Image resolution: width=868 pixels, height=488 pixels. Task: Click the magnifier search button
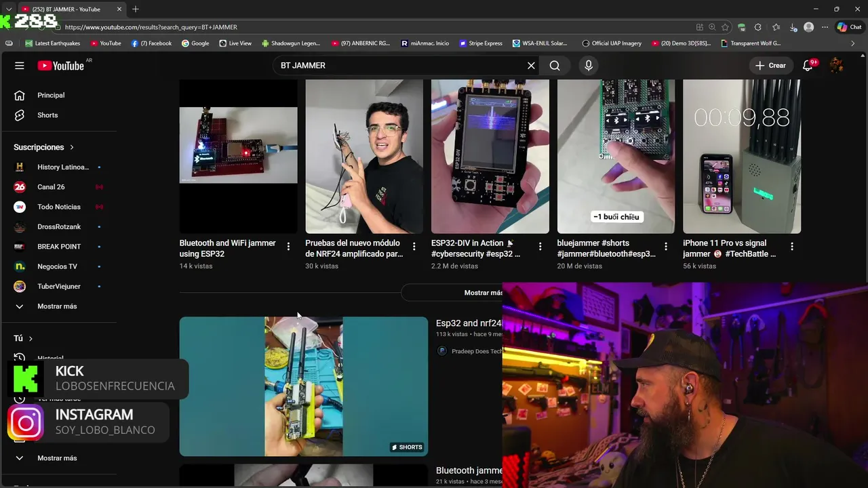point(555,66)
